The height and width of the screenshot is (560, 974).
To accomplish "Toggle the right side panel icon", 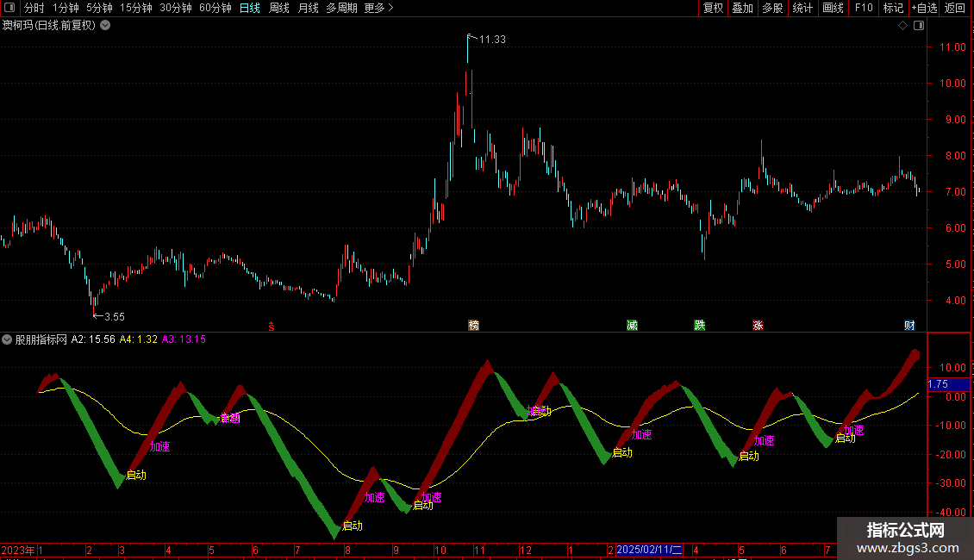I will (x=919, y=26).
